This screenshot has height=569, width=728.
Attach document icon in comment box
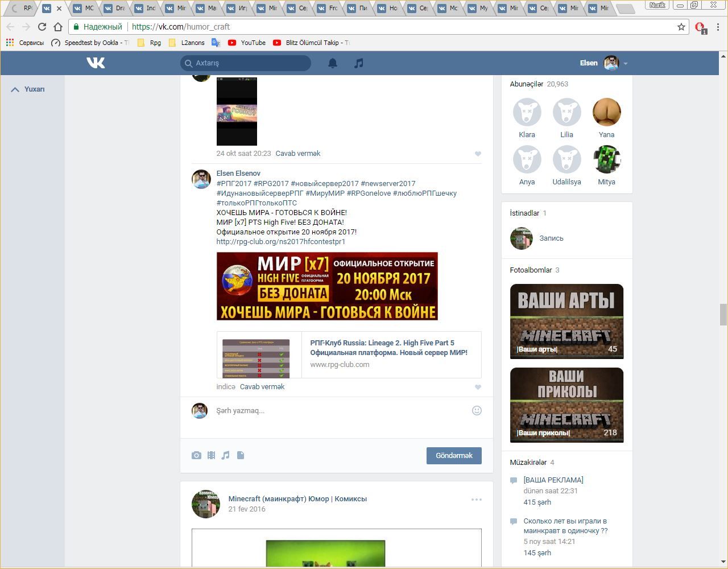click(x=241, y=455)
